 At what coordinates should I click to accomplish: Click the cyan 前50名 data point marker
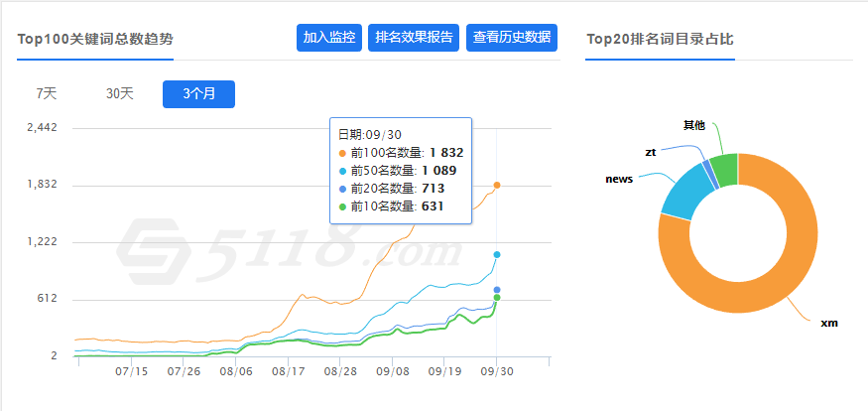[x=497, y=255]
